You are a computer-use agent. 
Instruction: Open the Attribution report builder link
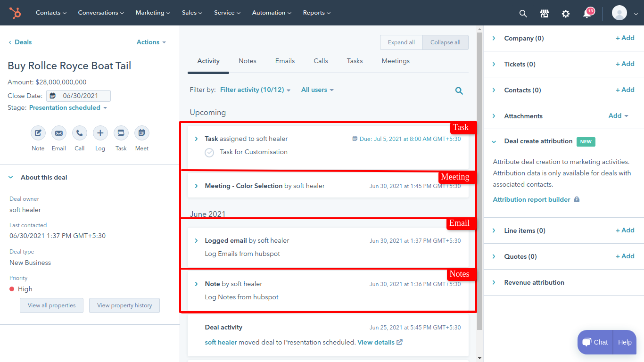click(x=531, y=199)
